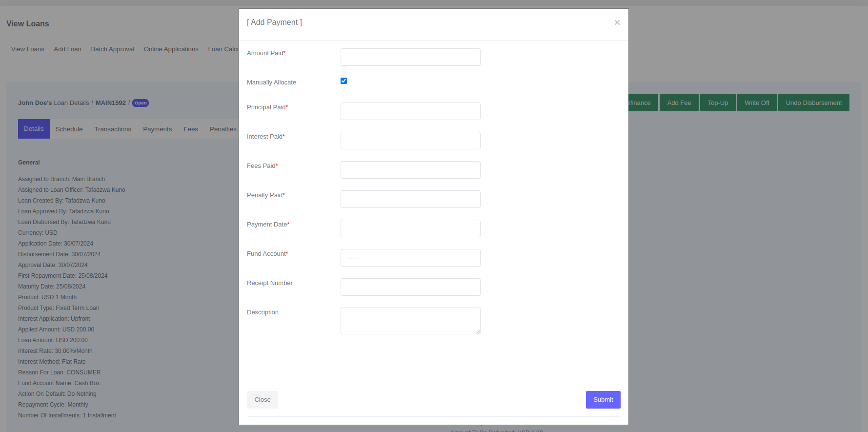Image resolution: width=868 pixels, height=432 pixels.
Task: Uncheck the Manually Allocate checkbox
Action: [343, 81]
